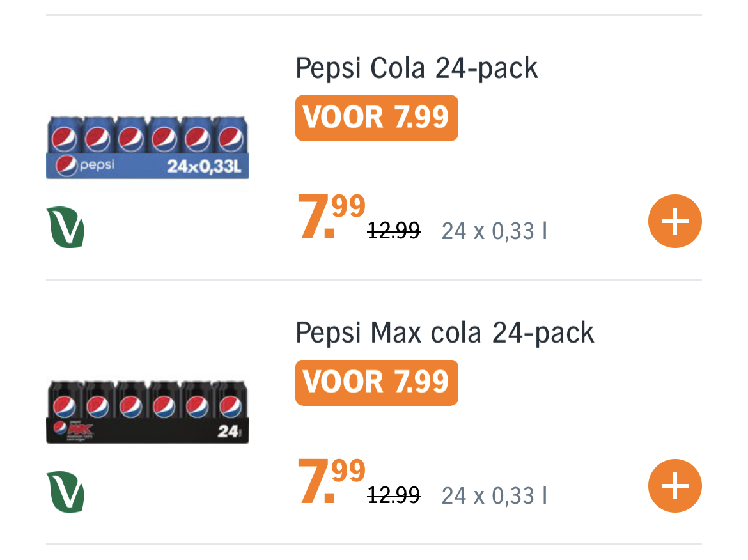The height and width of the screenshot is (560, 748).
Task: Click the VOOR 7.99 badge for Pepsi Cola
Action: [377, 118]
